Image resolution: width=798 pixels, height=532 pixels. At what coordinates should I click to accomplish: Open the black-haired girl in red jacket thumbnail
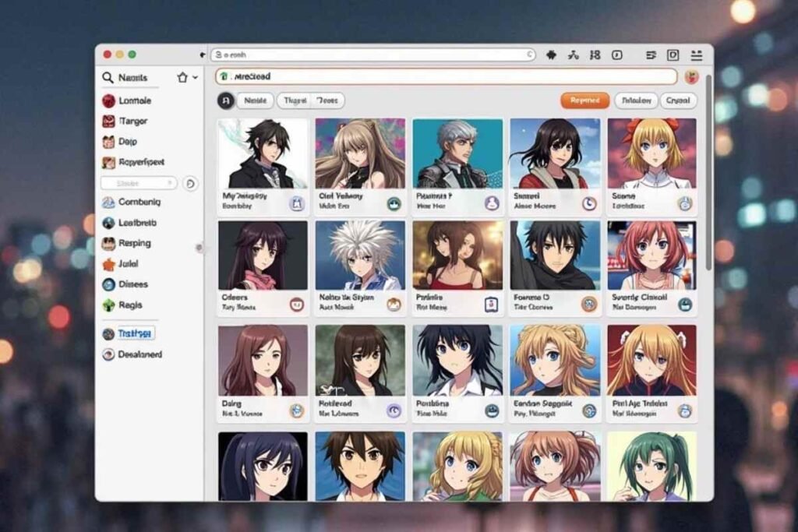pyautogui.click(x=555, y=153)
